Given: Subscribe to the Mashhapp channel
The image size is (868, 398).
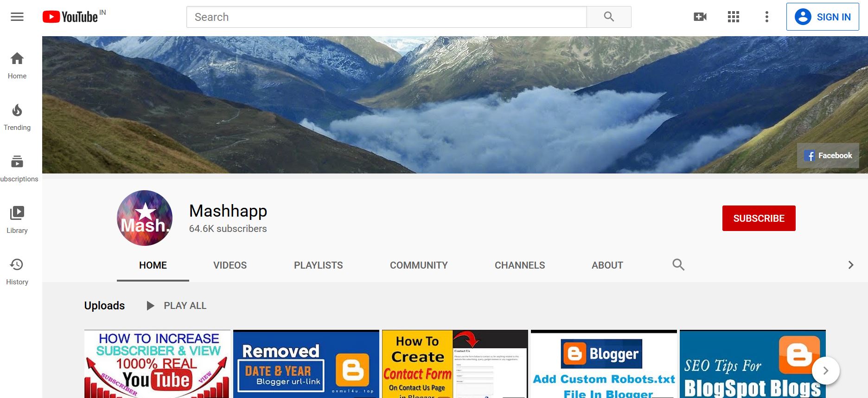Looking at the screenshot, I should coord(759,218).
